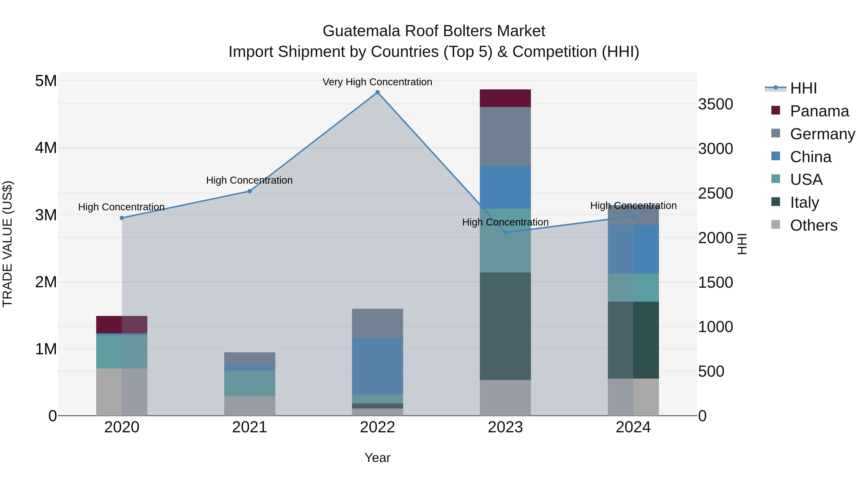
Task: Toggle the Italy legend entry
Action: [x=795, y=202]
